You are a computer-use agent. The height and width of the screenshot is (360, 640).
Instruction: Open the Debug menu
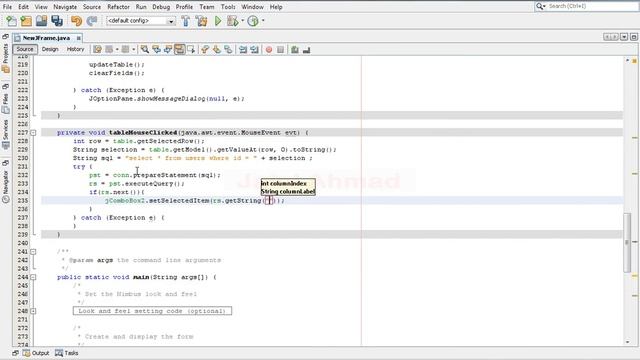click(x=161, y=7)
